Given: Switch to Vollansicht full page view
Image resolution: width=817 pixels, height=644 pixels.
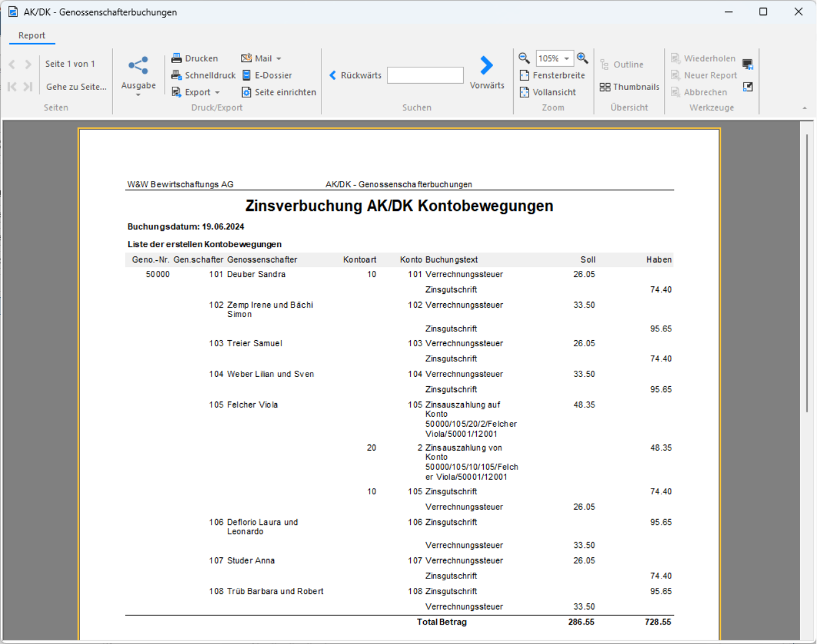Looking at the screenshot, I should [x=547, y=92].
